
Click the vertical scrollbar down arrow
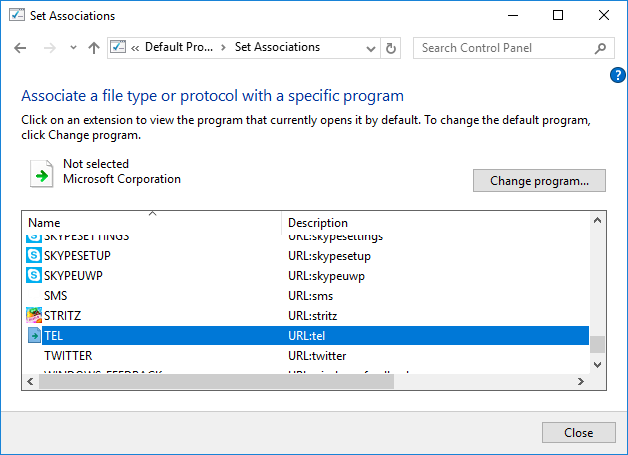click(x=597, y=364)
